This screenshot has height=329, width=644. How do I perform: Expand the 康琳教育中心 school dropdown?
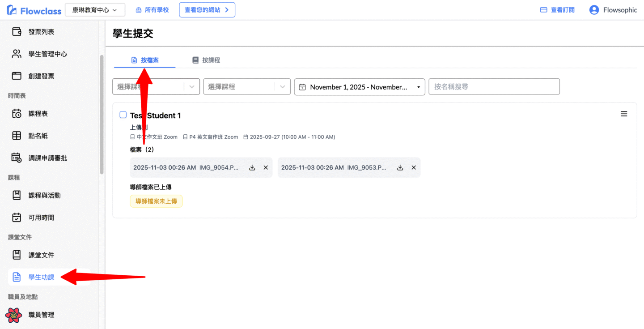click(x=95, y=10)
